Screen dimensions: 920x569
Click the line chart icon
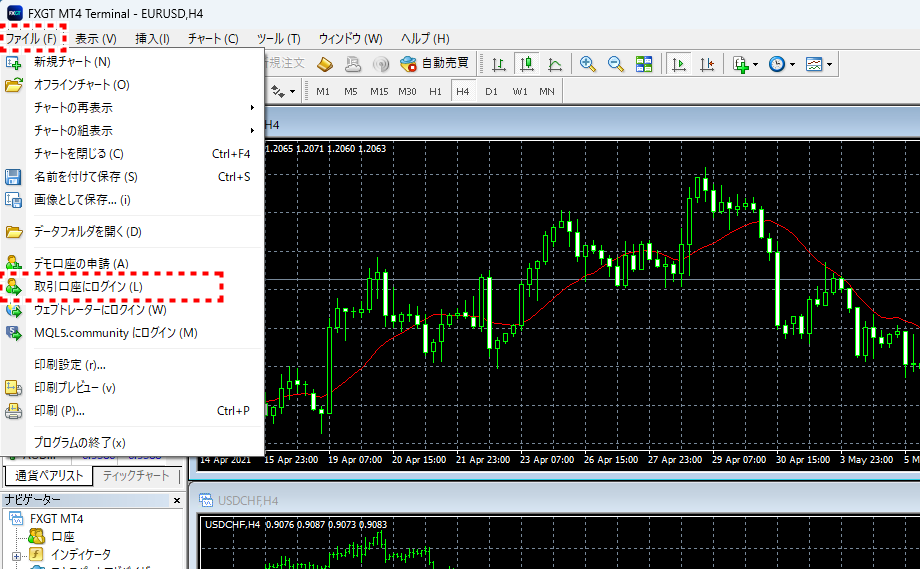click(x=555, y=64)
